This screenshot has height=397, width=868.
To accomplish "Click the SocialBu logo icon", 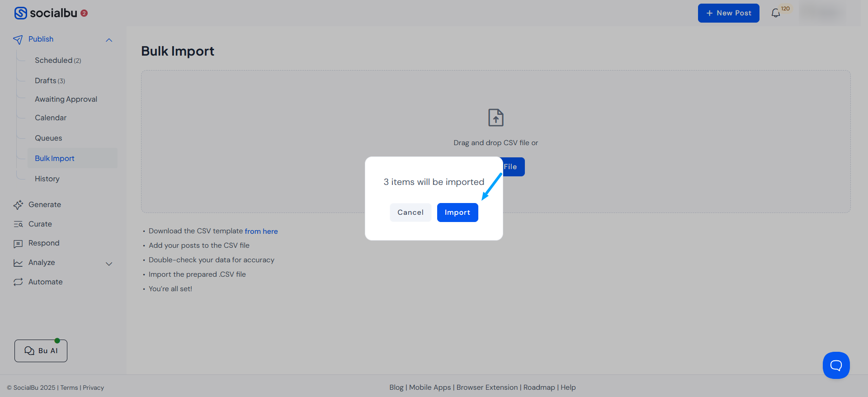I will point(20,13).
